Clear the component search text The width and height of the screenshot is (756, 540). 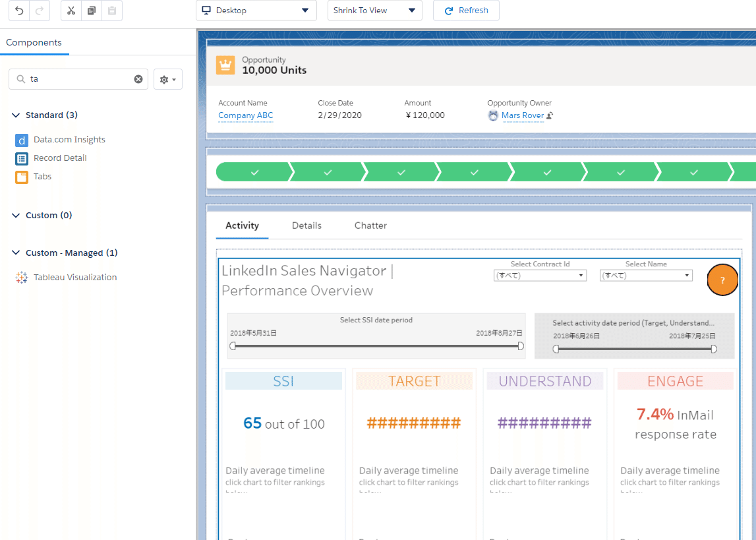point(138,79)
